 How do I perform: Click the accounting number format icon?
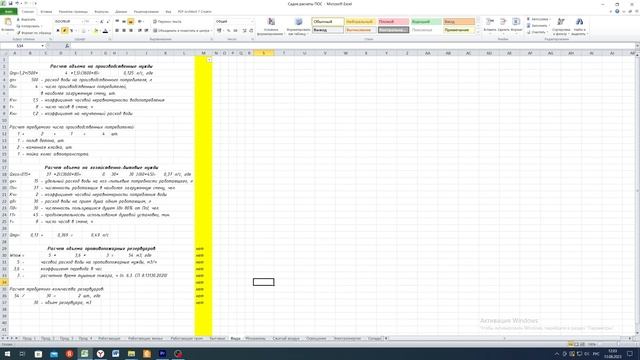[220, 31]
